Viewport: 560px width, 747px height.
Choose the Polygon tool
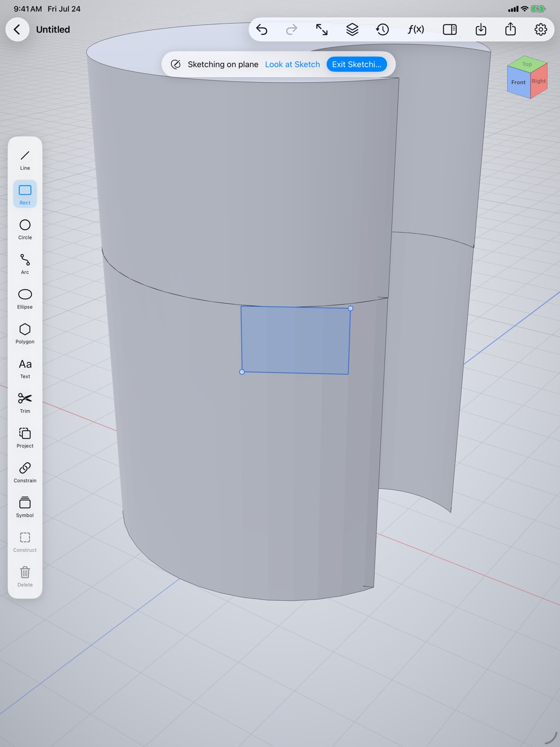[x=25, y=332]
